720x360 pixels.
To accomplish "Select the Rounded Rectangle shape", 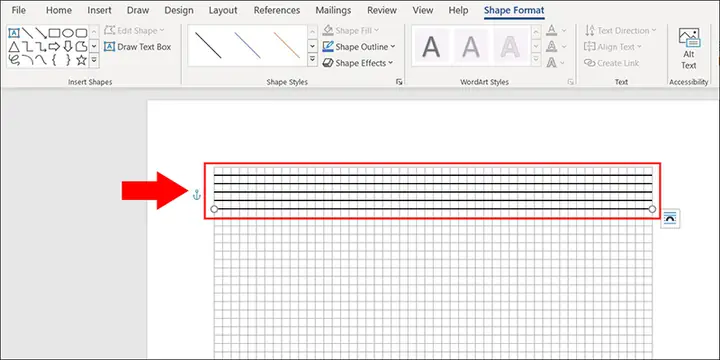I will (81, 33).
